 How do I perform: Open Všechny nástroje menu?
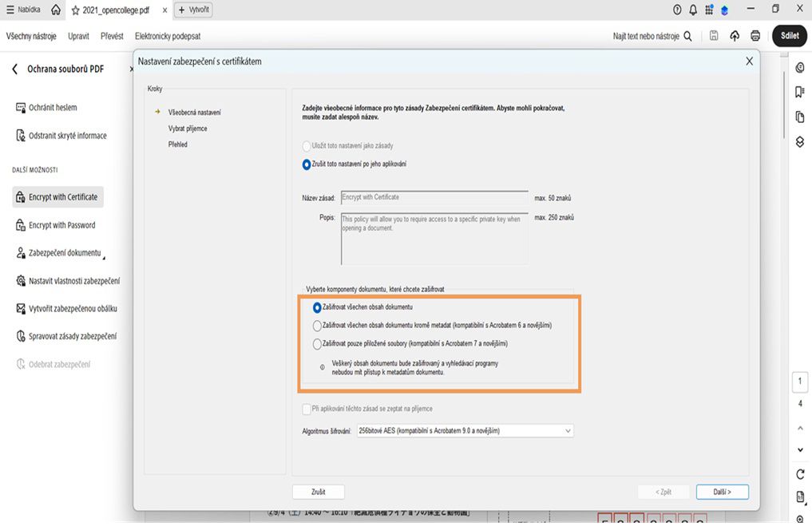[x=31, y=36]
